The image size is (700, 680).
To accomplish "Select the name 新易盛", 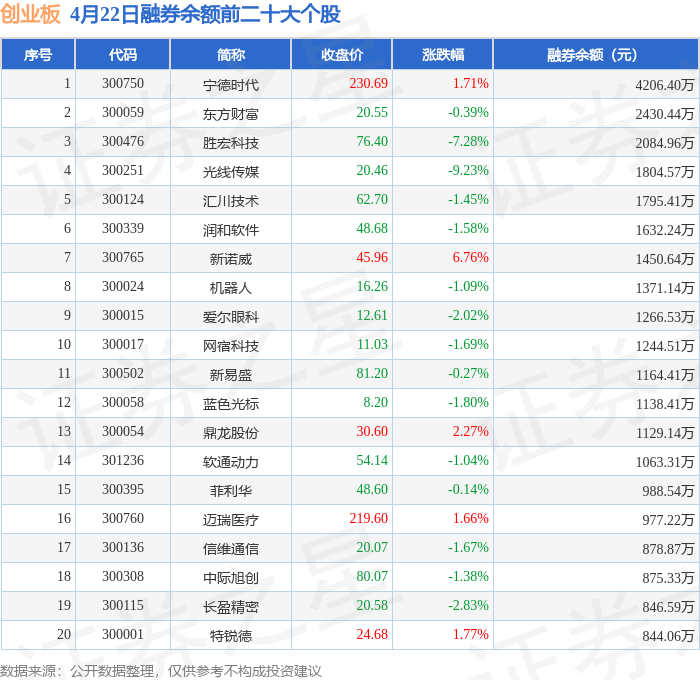I will (231, 375).
